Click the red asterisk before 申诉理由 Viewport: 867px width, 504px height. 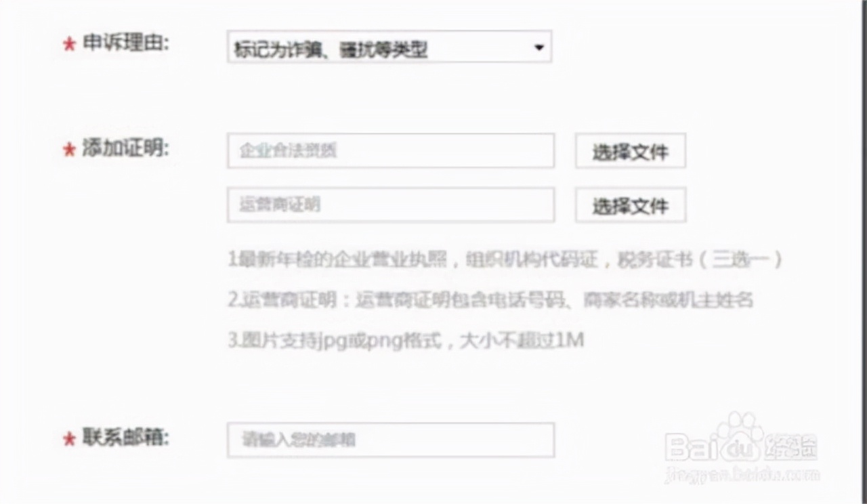point(68,45)
